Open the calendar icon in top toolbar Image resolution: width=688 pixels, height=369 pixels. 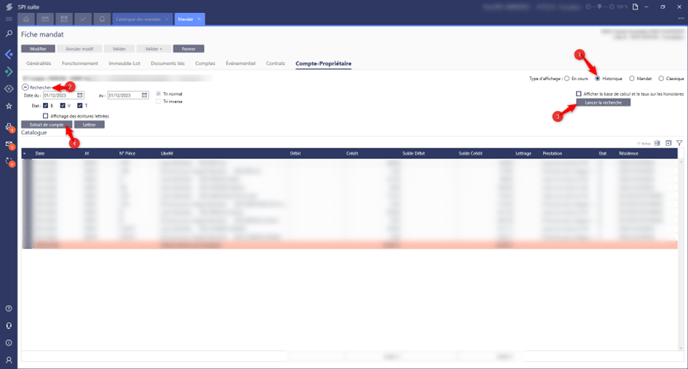click(x=64, y=19)
